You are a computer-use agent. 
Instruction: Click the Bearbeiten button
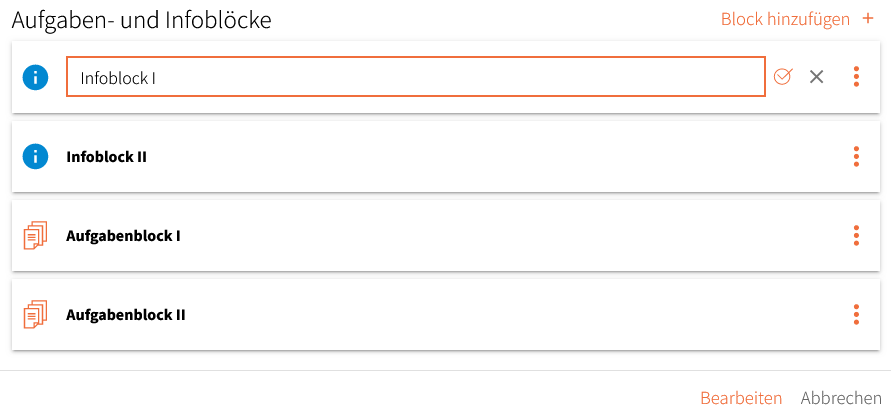741,398
